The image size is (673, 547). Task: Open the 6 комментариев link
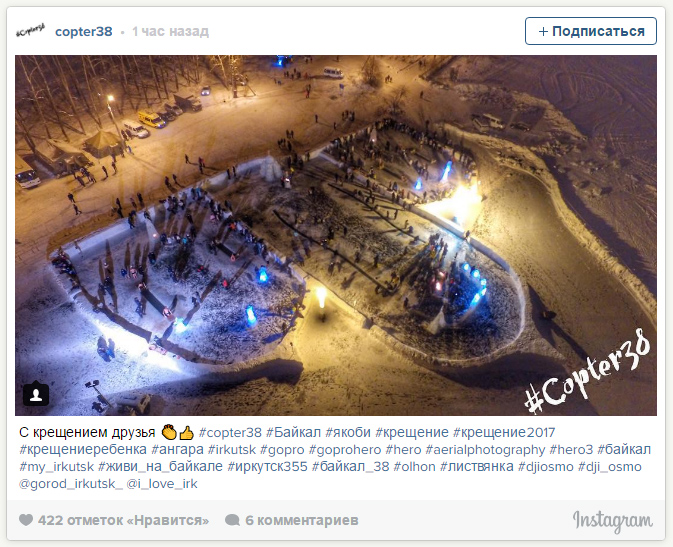(x=302, y=520)
